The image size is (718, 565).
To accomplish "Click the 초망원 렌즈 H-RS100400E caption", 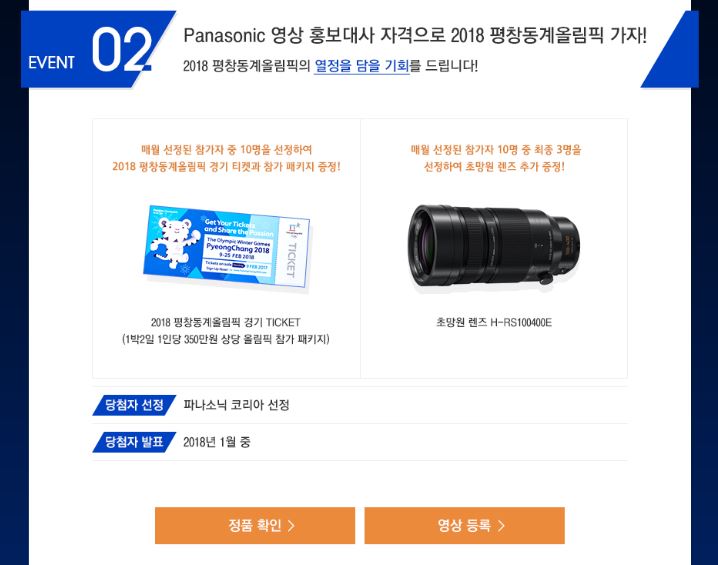I will 494,322.
